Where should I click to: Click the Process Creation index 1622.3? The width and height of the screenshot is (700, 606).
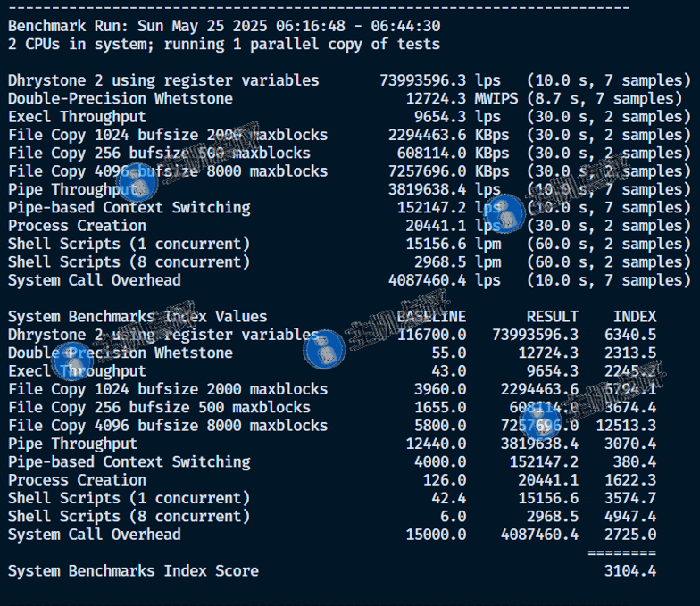tap(629, 480)
